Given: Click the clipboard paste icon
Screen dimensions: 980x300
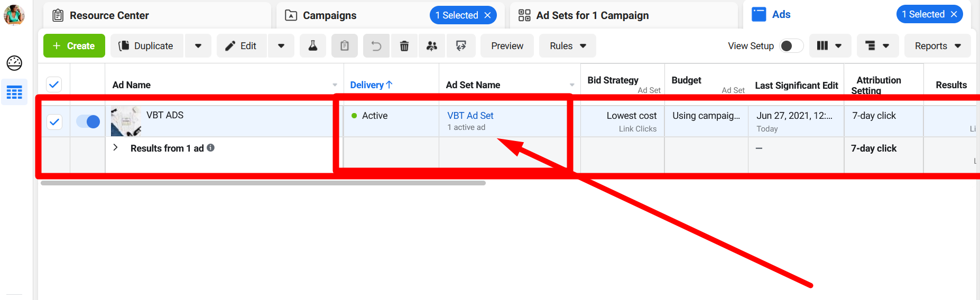Looking at the screenshot, I should (x=345, y=46).
